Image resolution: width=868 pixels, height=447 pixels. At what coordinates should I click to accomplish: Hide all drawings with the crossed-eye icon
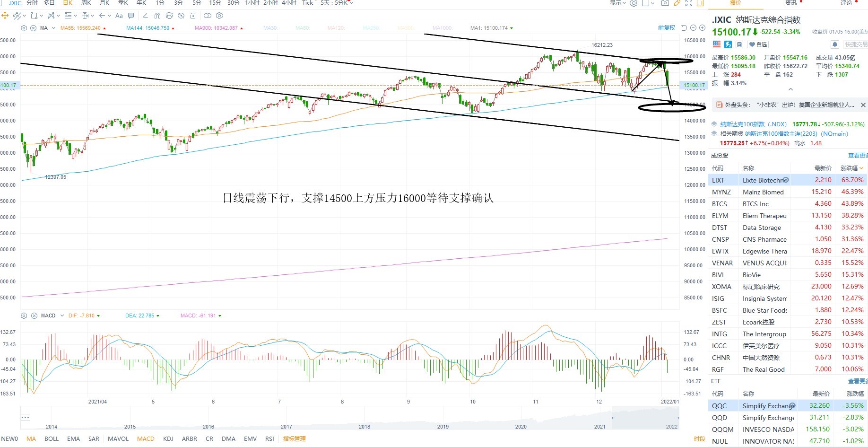point(181,16)
